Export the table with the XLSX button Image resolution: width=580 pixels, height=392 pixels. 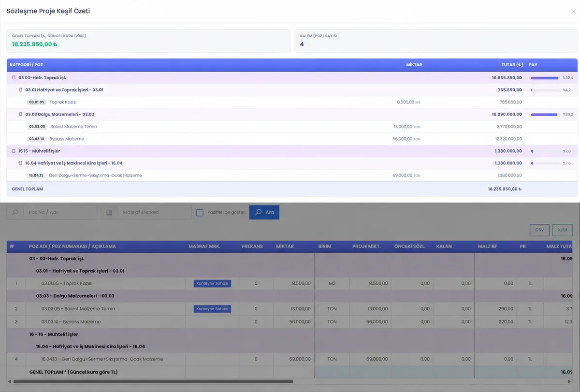coord(563,230)
